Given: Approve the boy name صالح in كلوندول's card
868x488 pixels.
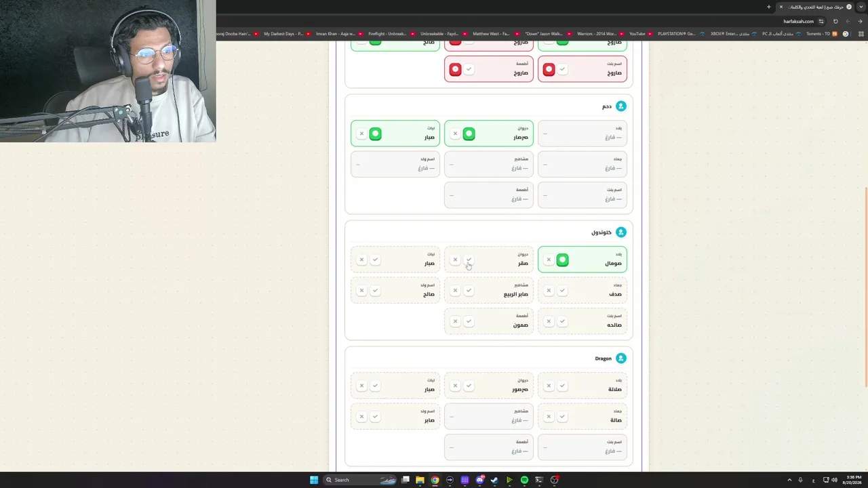Looking at the screenshot, I should 375,290.
